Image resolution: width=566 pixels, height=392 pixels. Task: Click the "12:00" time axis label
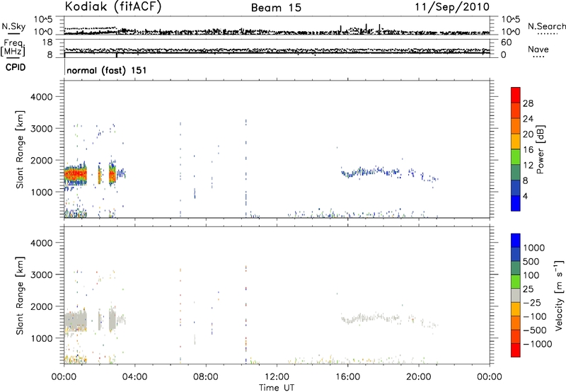point(277,377)
